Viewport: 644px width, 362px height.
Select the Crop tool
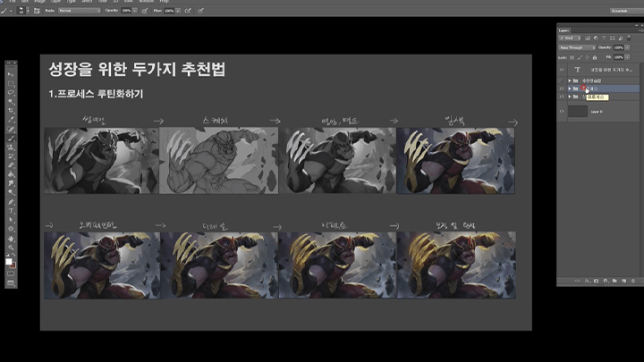[x=11, y=111]
